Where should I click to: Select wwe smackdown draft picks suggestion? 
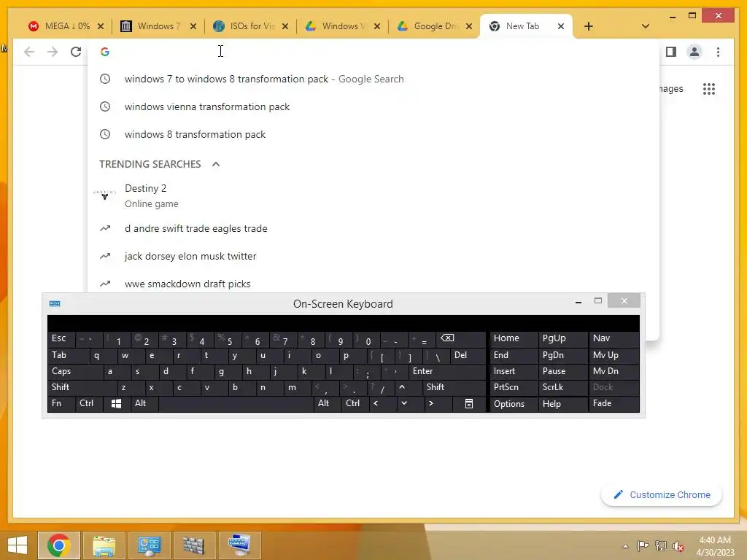[x=373, y=283]
